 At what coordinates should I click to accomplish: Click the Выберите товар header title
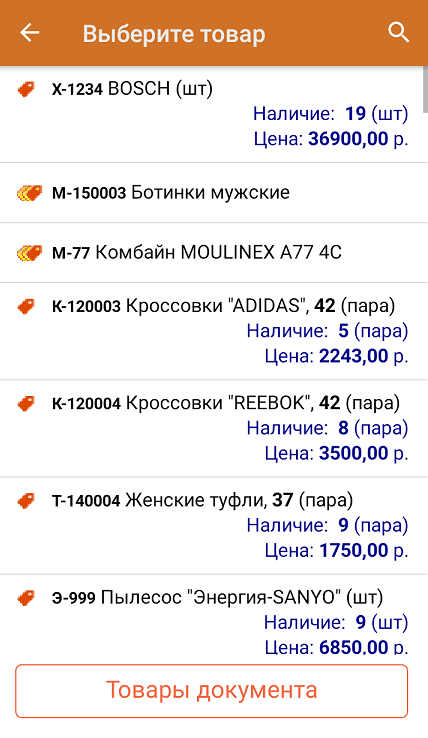click(x=174, y=34)
